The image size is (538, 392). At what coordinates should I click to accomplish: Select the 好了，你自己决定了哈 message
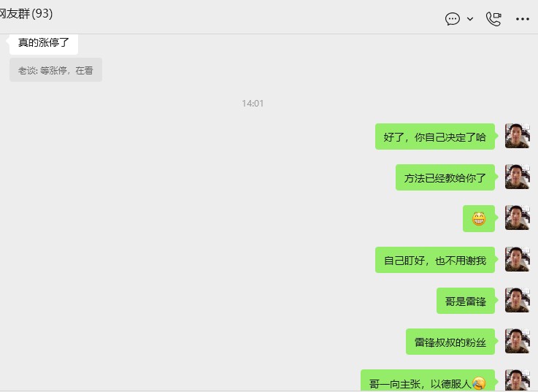point(435,137)
